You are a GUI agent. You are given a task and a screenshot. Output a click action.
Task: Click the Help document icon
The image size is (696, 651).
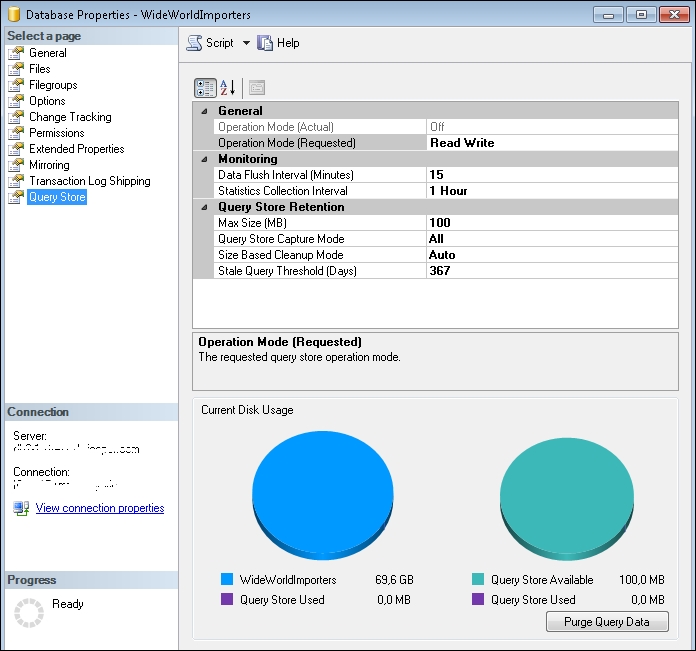265,43
